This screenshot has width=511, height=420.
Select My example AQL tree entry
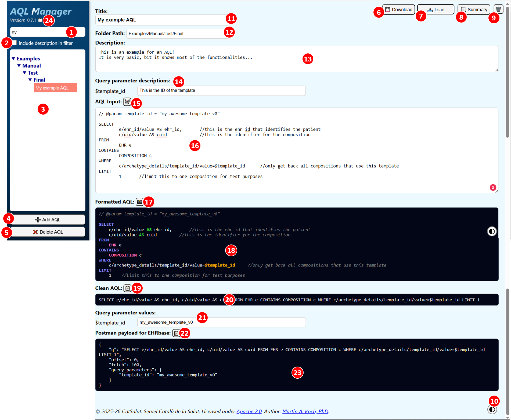(x=55, y=88)
